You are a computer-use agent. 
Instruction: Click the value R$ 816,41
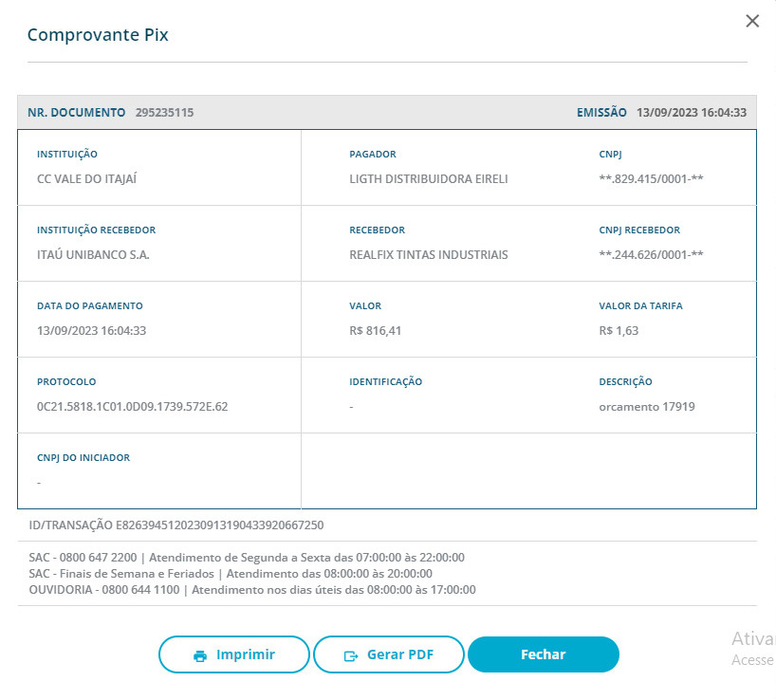click(x=375, y=331)
